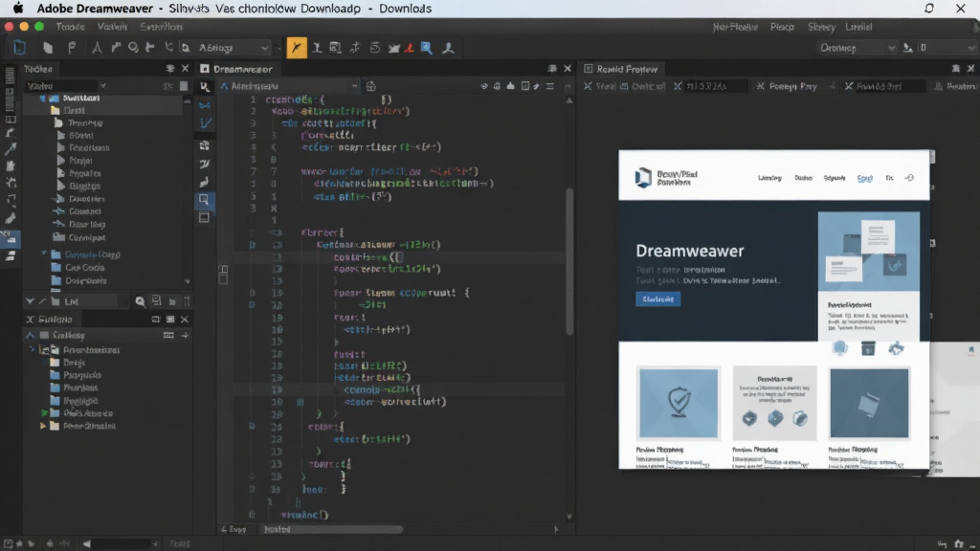The width and height of the screenshot is (980, 551).
Task: Click the dark blue card image in the preview
Action: [x=869, y=403]
